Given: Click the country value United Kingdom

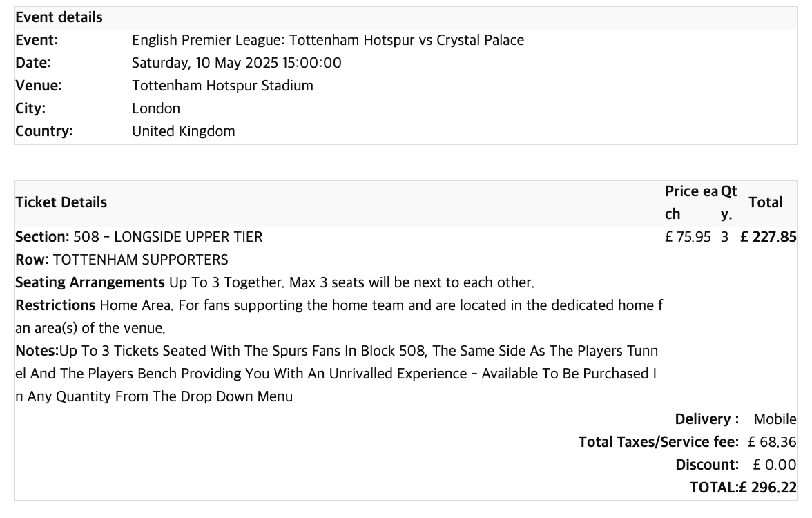Looking at the screenshot, I should [184, 131].
